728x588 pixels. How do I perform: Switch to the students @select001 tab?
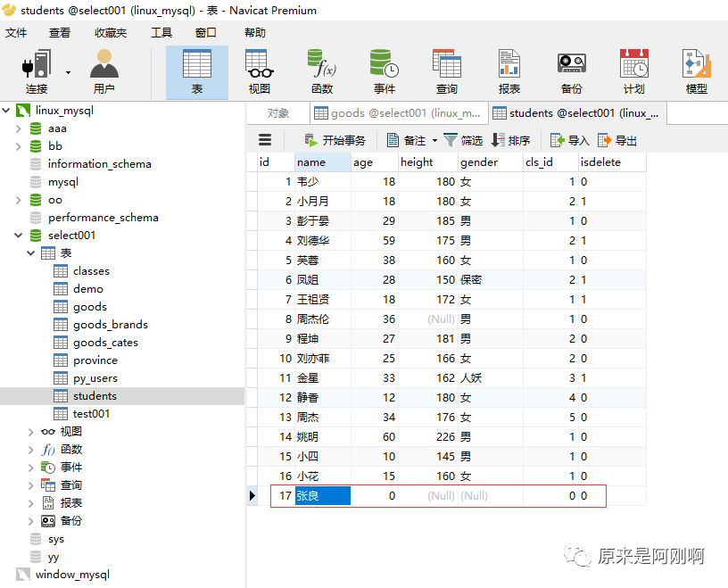(x=577, y=112)
